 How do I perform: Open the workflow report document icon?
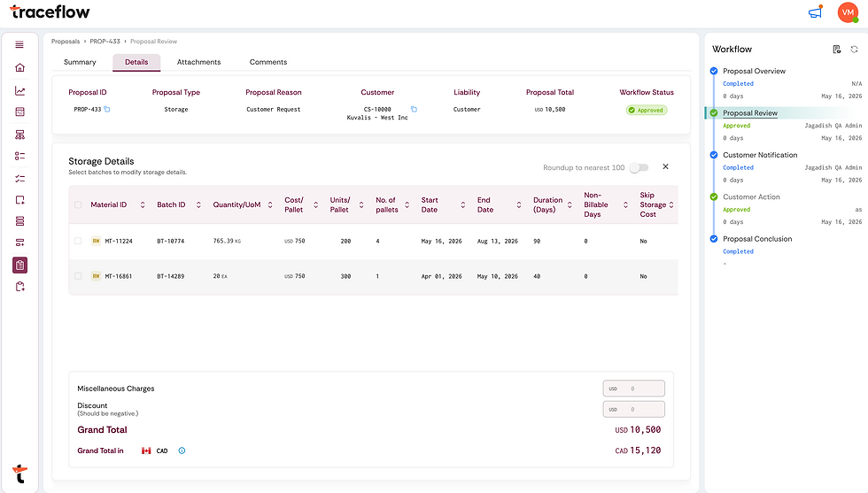coord(836,50)
